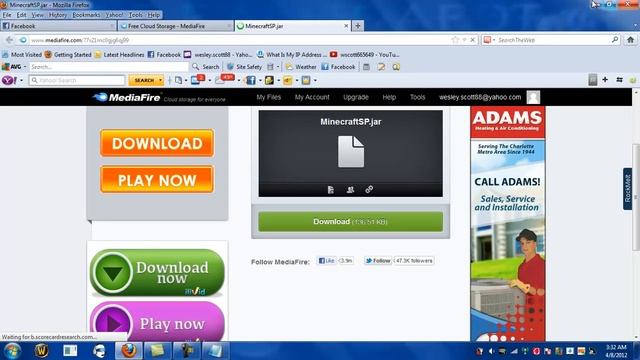The width and height of the screenshot is (640, 360).
Task: Expand dropdown beside Yahoo Facebook icon
Action: click(260, 80)
